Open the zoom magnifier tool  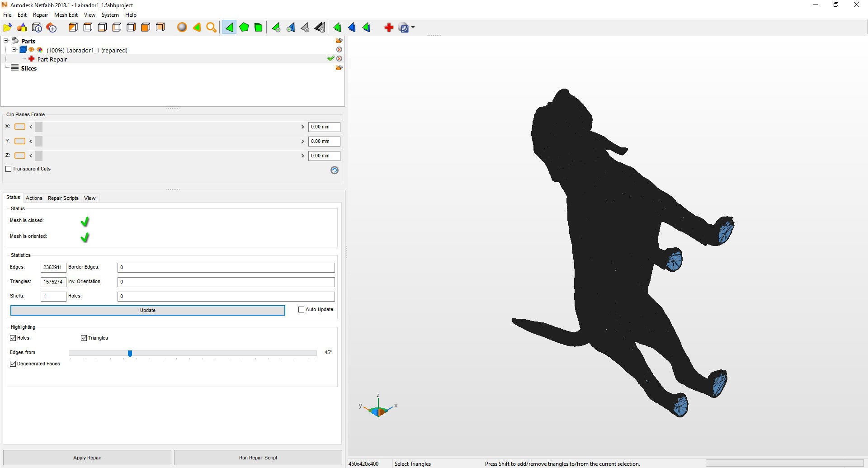(211, 28)
